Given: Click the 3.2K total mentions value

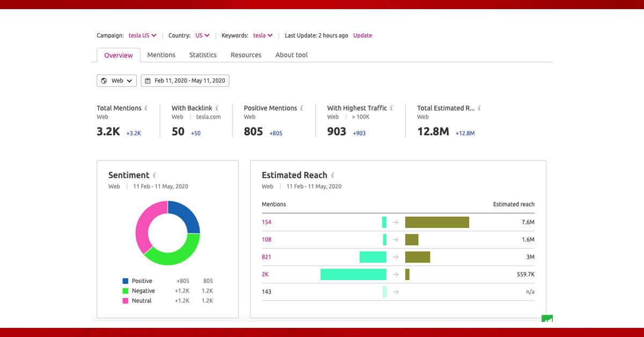Looking at the screenshot, I should click(x=108, y=131).
